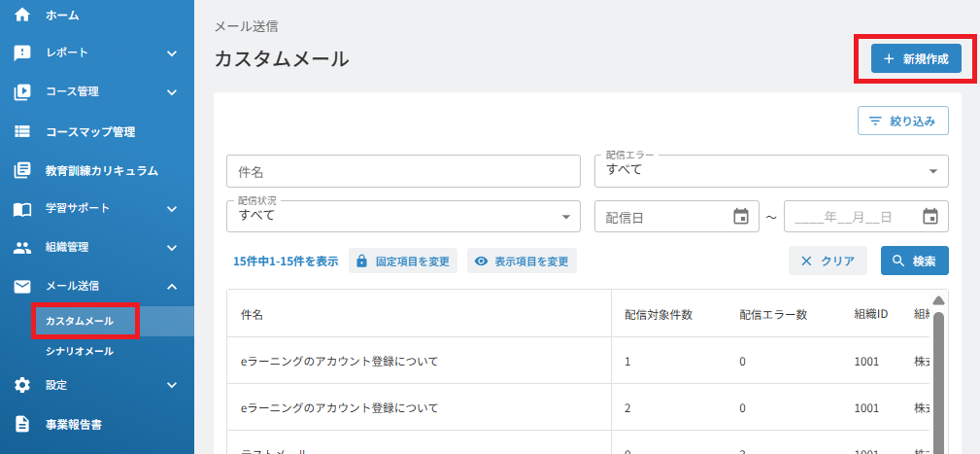Open calendar picker for end date field

(930, 217)
